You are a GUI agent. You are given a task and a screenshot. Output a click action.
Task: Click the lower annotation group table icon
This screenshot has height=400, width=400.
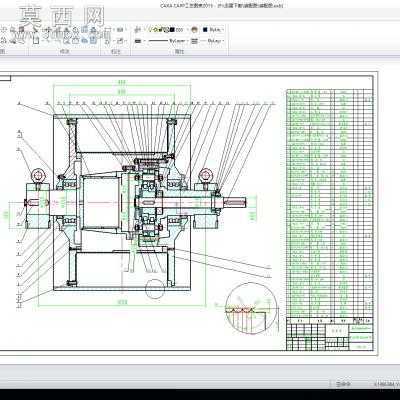121,41
